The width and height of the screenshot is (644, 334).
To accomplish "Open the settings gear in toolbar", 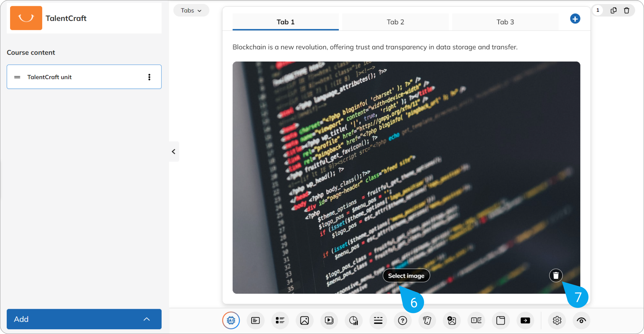I will (x=557, y=320).
